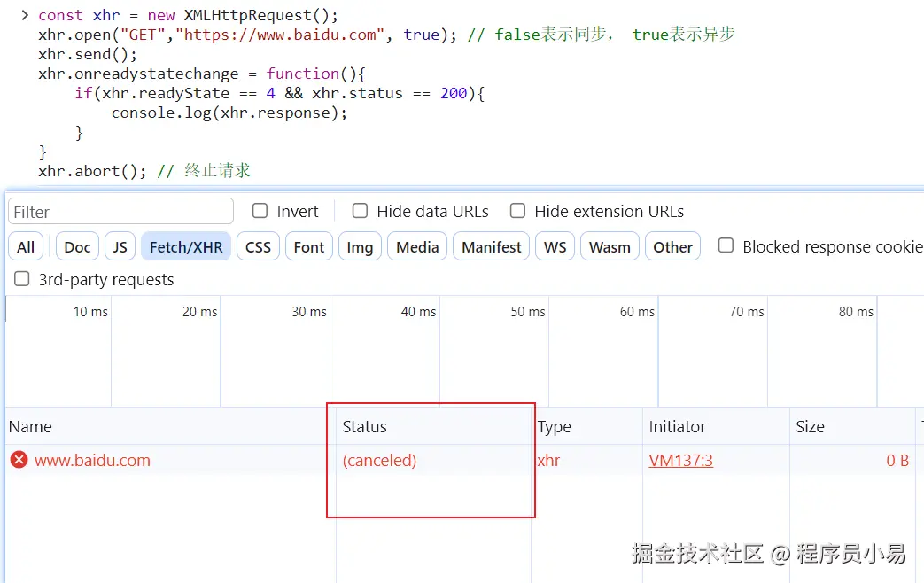Filter requests by WS type
Screen dimensions: 924x583
pos(555,247)
